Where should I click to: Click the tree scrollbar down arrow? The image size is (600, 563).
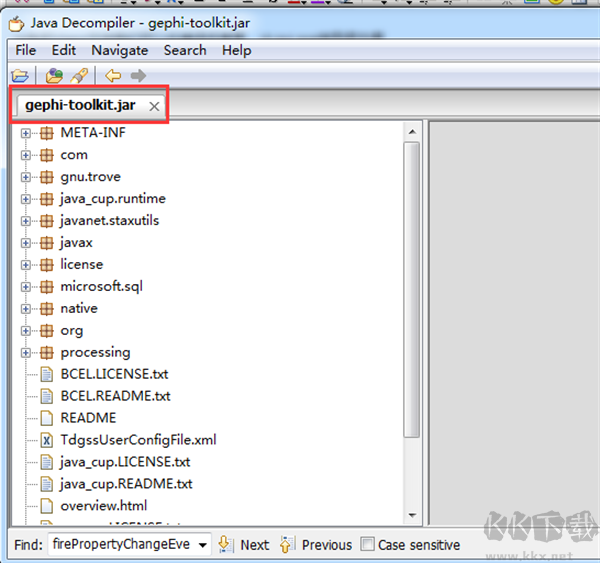point(412,515)
